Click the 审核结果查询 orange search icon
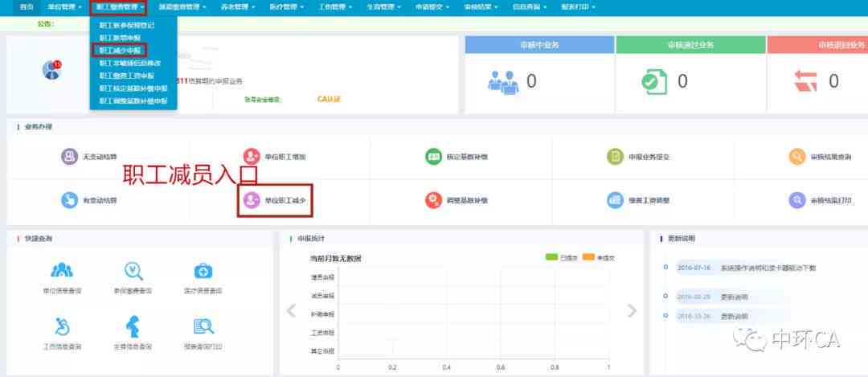 (797, 157)
